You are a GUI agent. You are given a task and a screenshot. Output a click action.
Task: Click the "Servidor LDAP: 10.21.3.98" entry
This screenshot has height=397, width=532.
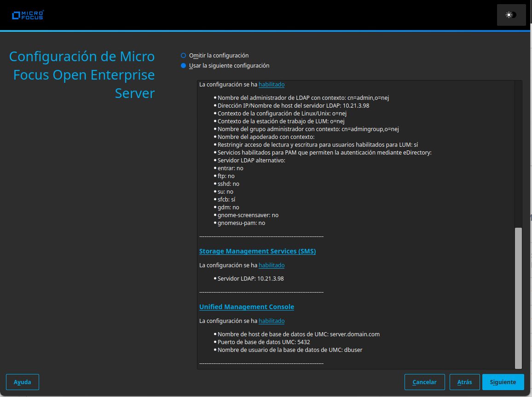click(249, 278)
